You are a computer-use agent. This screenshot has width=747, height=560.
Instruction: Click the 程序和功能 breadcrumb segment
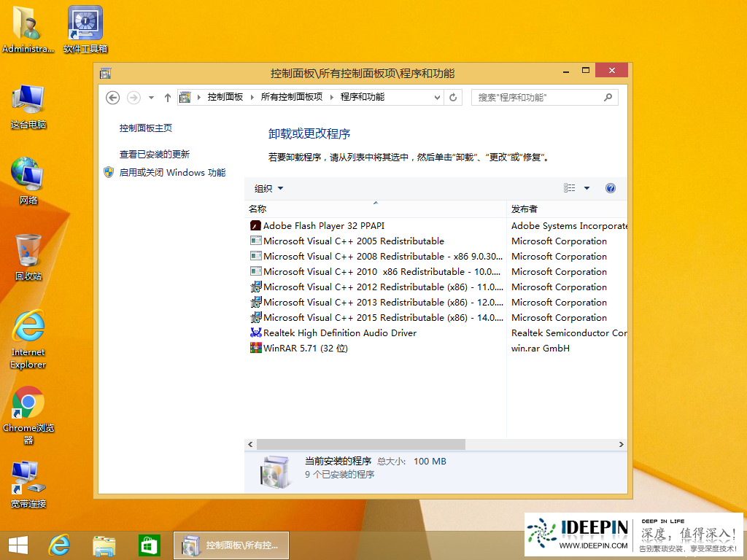click(x=363, y=97)
